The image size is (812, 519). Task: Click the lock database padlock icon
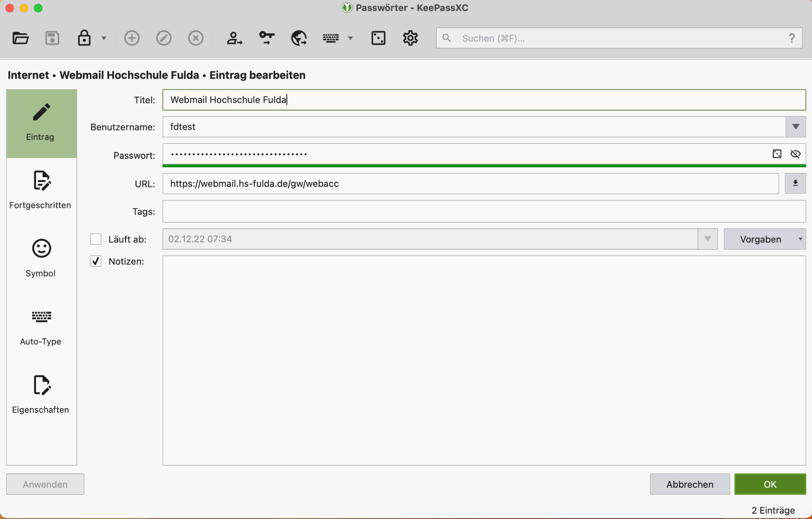[84, 38]
